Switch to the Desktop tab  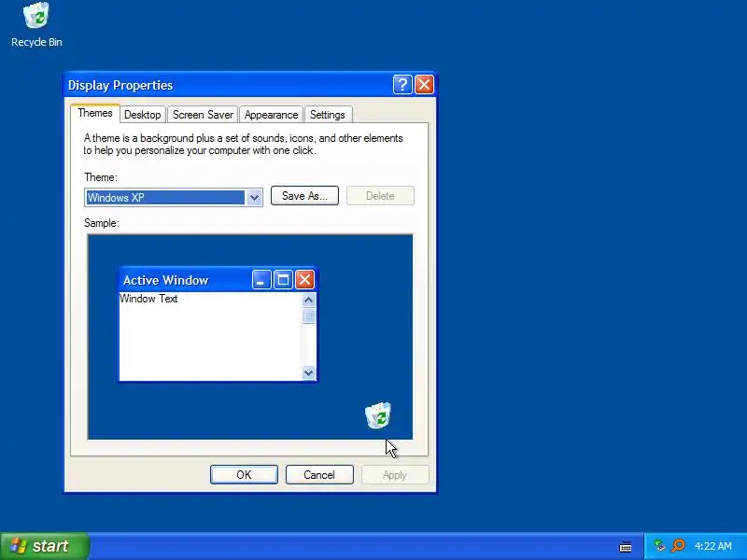click(143, 115)
